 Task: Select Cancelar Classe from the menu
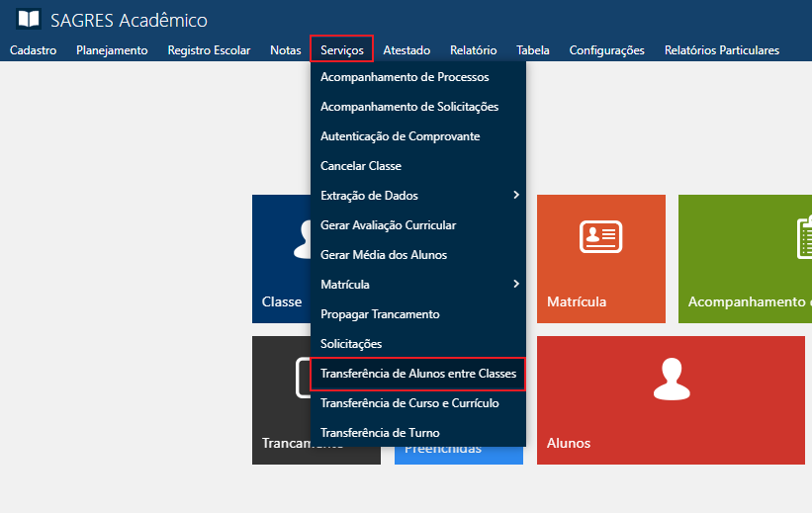point(361,166)
